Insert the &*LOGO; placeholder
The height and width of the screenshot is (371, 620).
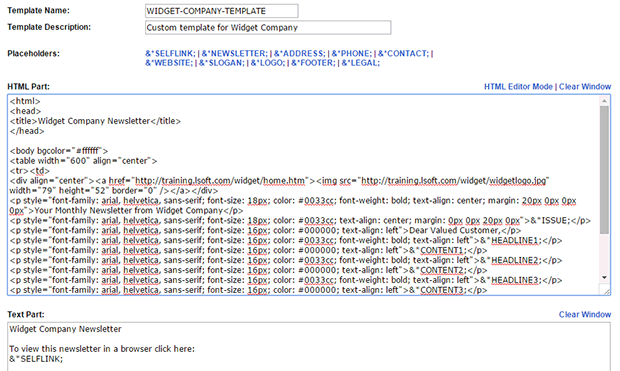coord(268,63)
